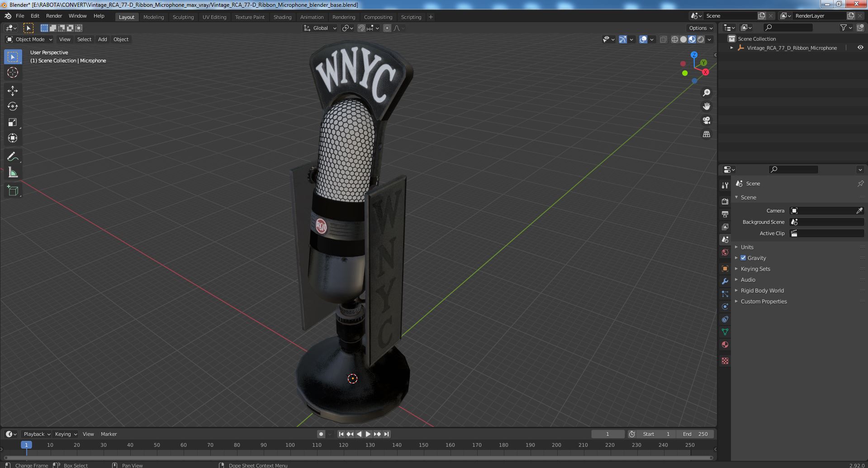Select the Annotate tool

pos(13,156)
